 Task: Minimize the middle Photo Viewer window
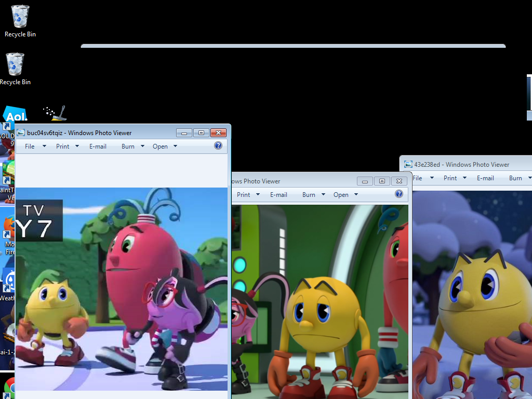point(365,181)
